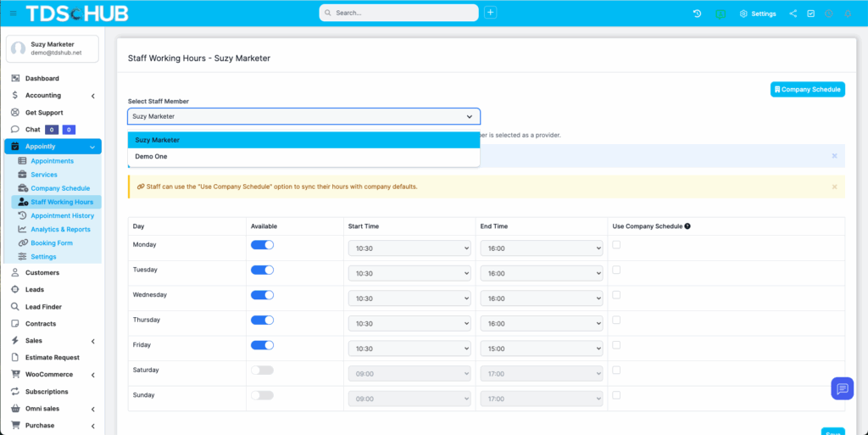Open Appointment History in sidebar
The width and height of the screenshot is (868, 435).
coord(62,215)
